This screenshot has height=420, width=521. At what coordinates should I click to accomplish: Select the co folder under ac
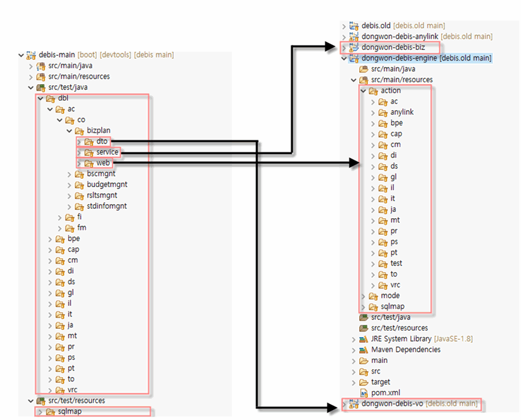pyautogui.click(x=81, y=120)
